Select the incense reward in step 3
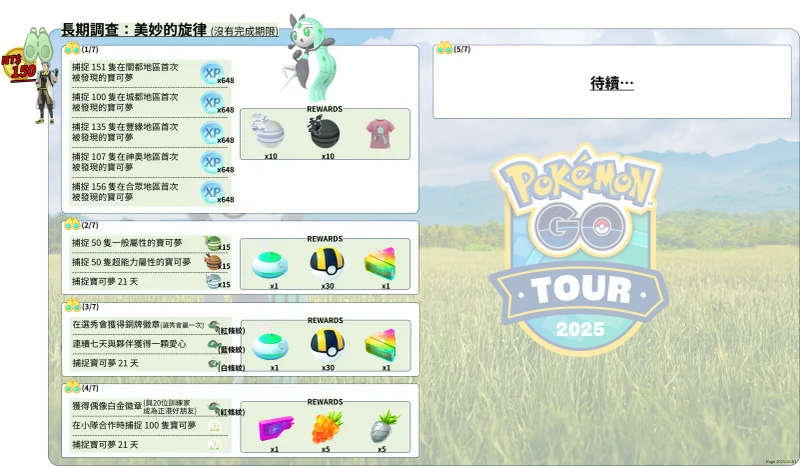This screenshot has width=800, height=467. [x=270, y=345]
